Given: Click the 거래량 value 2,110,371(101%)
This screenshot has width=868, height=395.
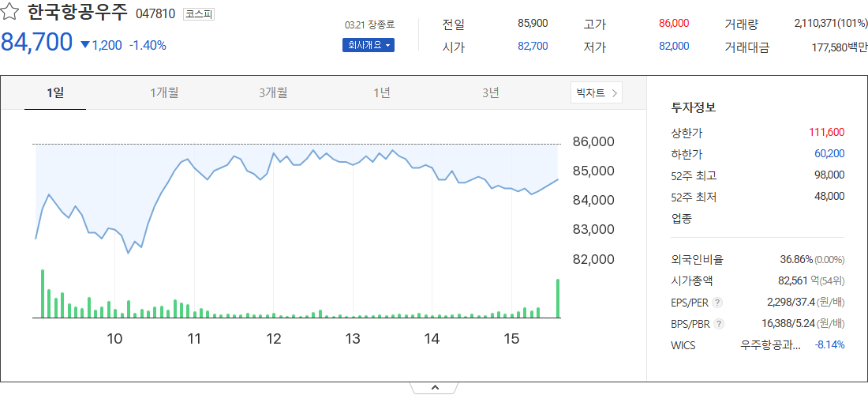Looking at the screenshot, I should (831, 23).
